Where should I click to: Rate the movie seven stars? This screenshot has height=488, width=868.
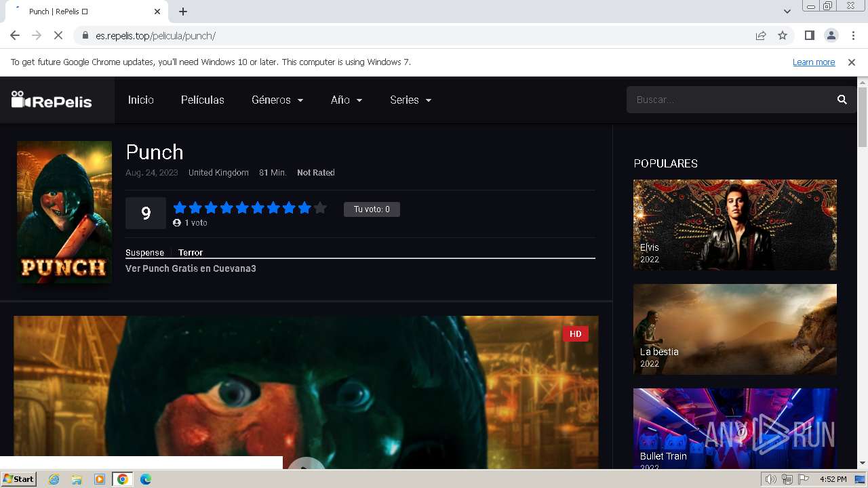[273, 208]
